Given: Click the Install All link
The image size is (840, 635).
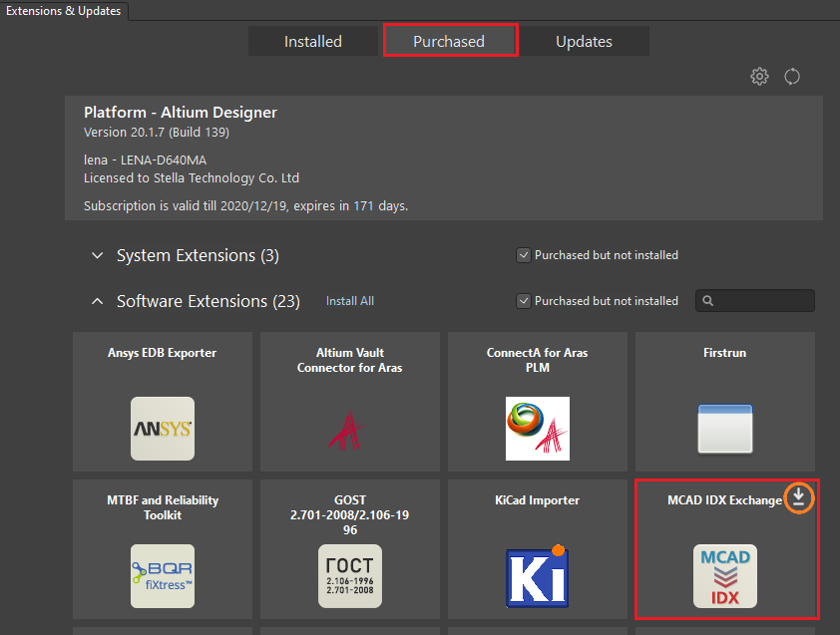Looking at the screenshot, I should 350,301.
